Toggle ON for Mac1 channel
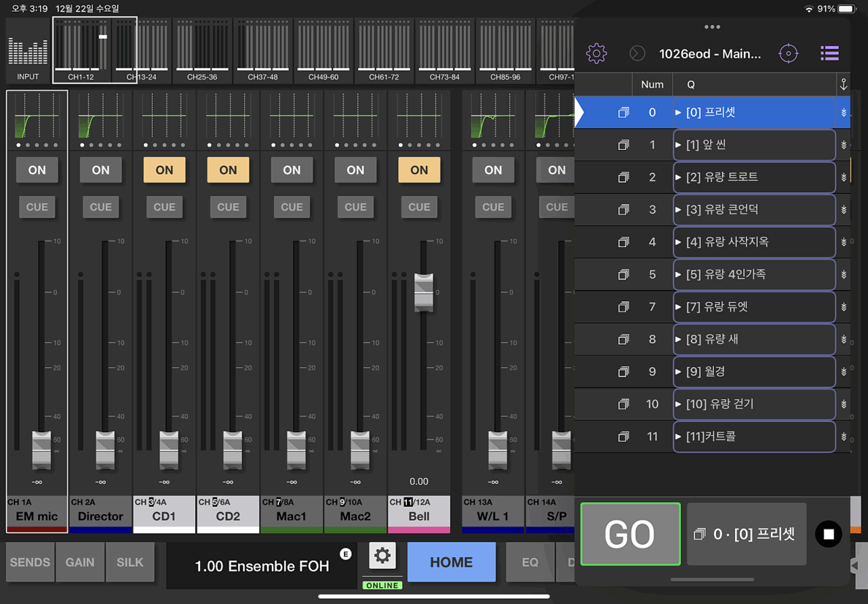868x604 pixels. coord(292,170)
